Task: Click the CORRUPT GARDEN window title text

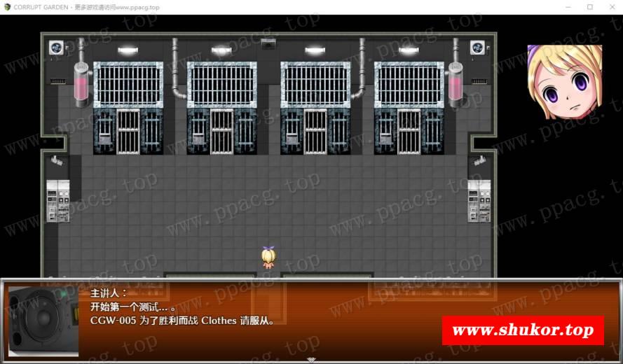Action: point(41,7)
